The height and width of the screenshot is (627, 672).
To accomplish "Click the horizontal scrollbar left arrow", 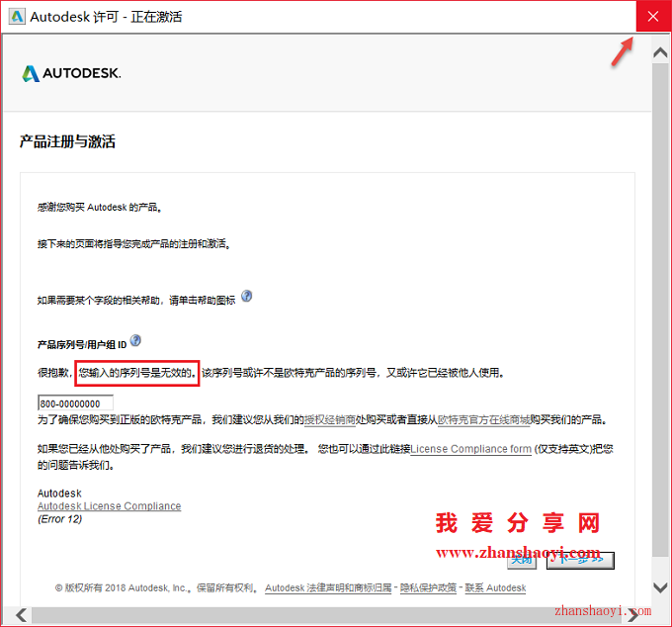I will click(x=21, y=615).
